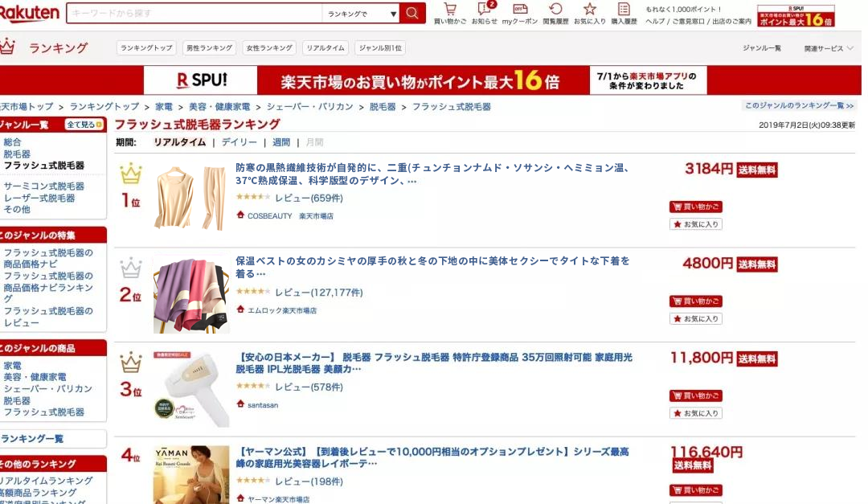Select the ランキングトップ tab
This screenshot has width=868, height=504.
click(x=147, y=48)
